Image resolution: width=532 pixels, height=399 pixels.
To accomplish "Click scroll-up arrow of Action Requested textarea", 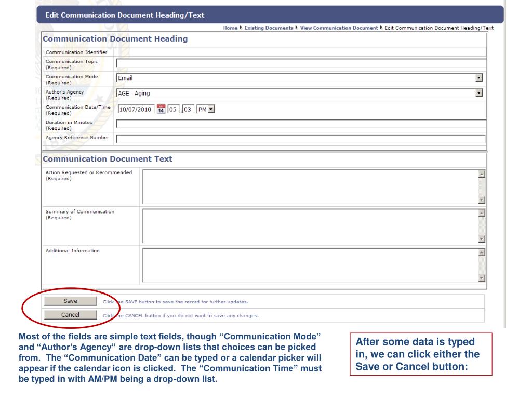I will click(482, 174).
